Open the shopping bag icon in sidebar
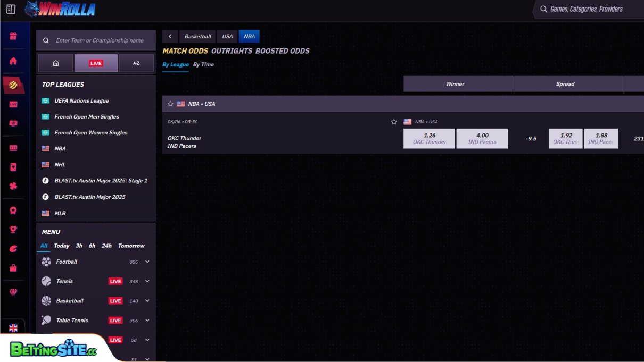644x362 pixels. tap(13, 268)
